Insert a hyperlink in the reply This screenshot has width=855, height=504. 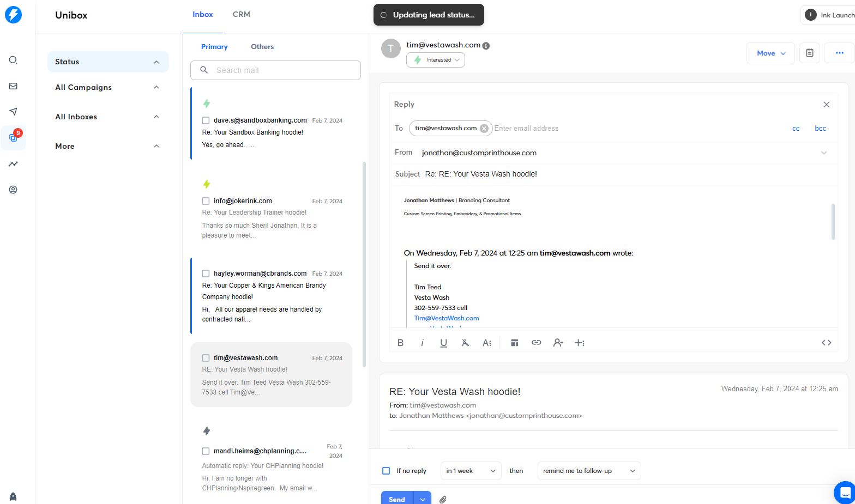[x=536, y=343]
